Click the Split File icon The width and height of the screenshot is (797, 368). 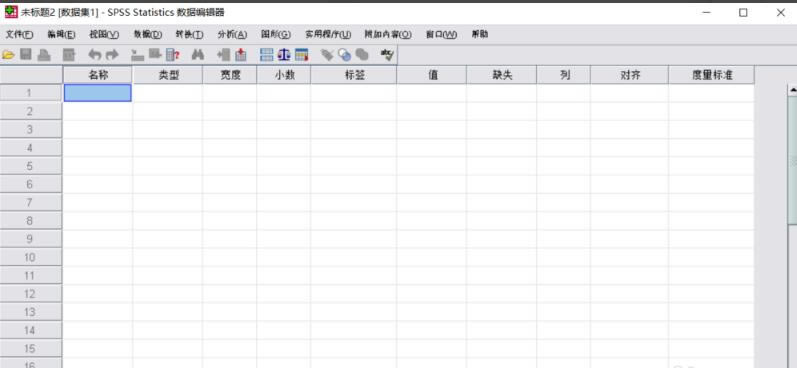[x=266, y=55]
